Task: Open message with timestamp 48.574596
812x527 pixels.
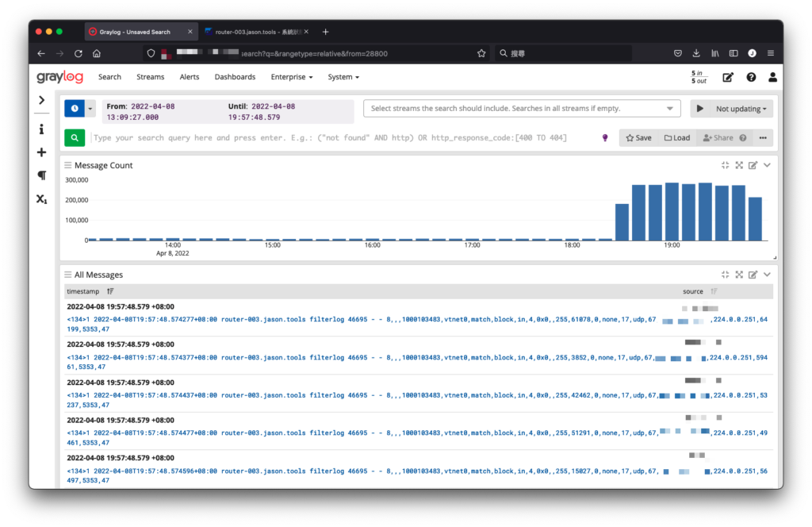Action: click(417, 475)
